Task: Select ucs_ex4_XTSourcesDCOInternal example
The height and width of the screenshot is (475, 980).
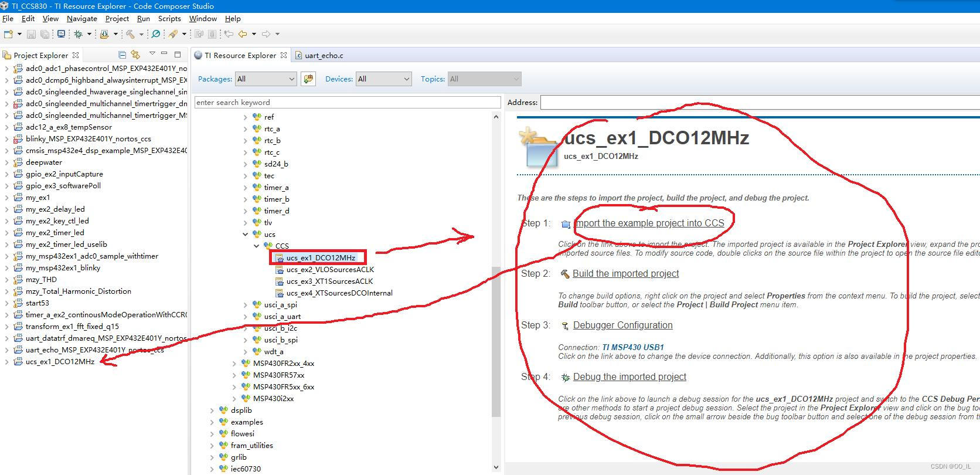Action: [x=339, y=293]
